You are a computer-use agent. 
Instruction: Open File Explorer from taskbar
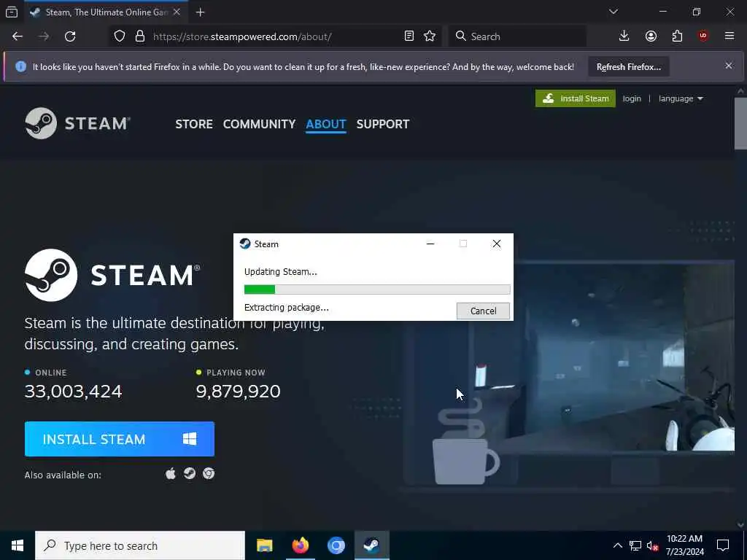pyautogui.click(x=264, y=545)
